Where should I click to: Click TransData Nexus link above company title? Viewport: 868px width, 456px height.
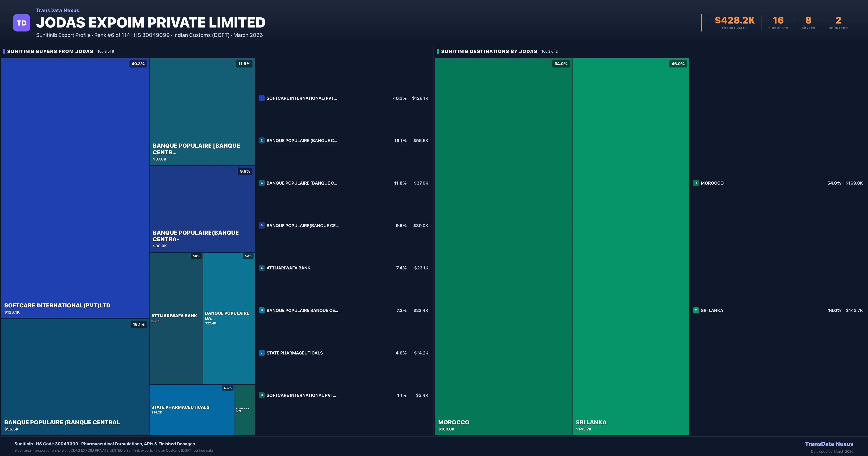coord(58,10)
